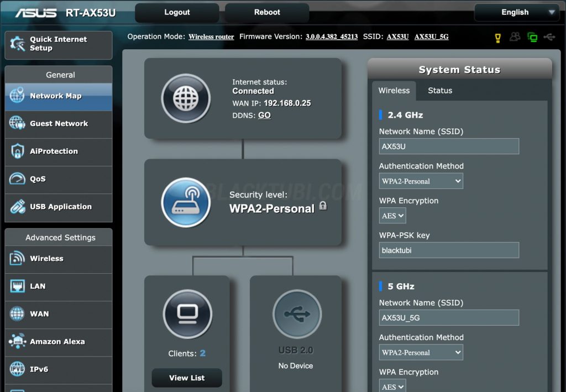Open WAN advanced settings
This screenshot has width=566, height=392.
[59, 315]
